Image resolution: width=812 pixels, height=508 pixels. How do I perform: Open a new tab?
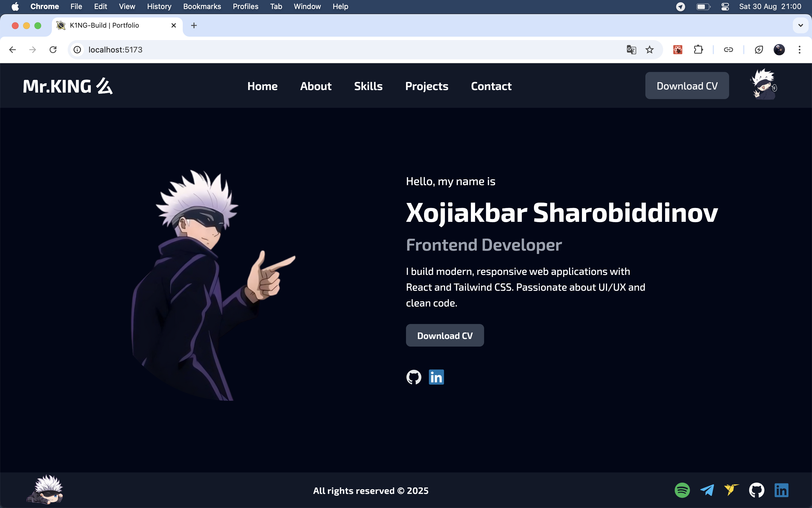pyautogui.click(x=194, y=25)
